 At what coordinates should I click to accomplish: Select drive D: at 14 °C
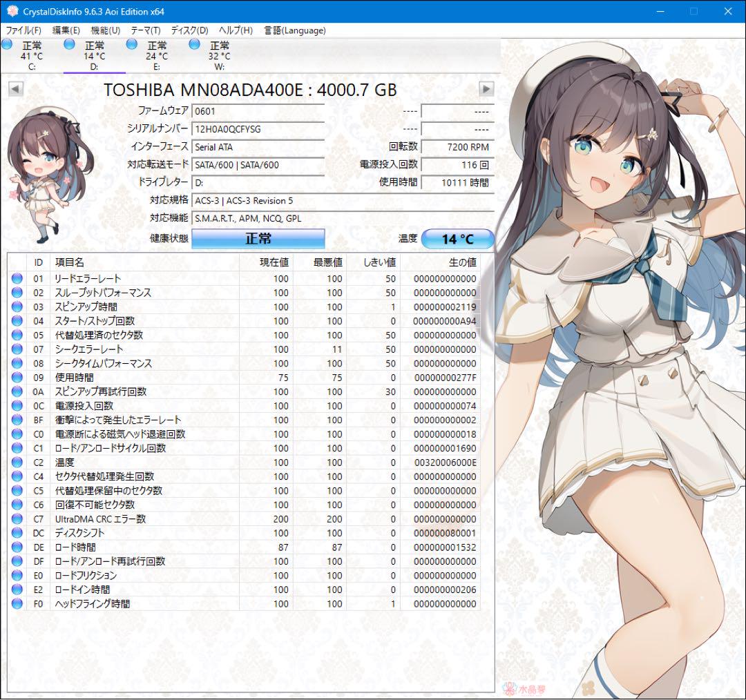pyautogui.click(x=94, y=56)
